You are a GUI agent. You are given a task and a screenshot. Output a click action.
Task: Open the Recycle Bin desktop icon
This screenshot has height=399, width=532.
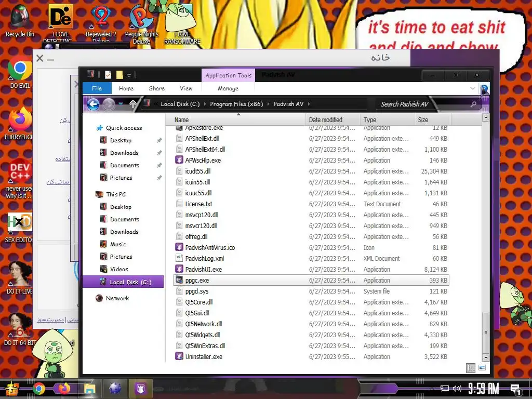click(20, 20)
